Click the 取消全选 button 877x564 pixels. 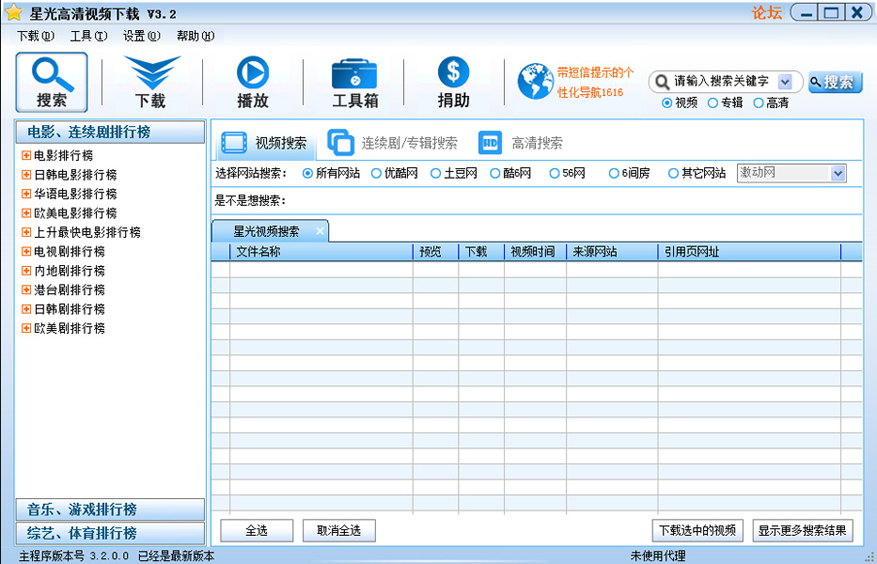click(339, 530)
